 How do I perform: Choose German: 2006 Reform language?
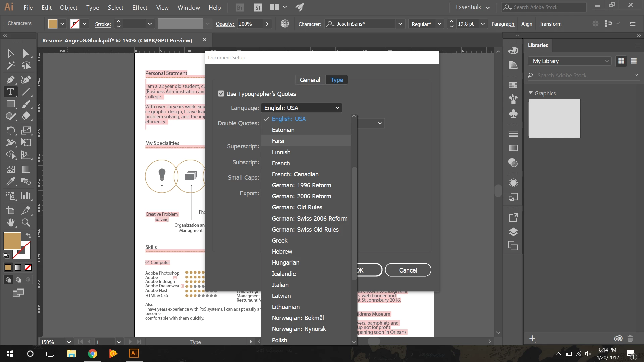pos(301,196)
